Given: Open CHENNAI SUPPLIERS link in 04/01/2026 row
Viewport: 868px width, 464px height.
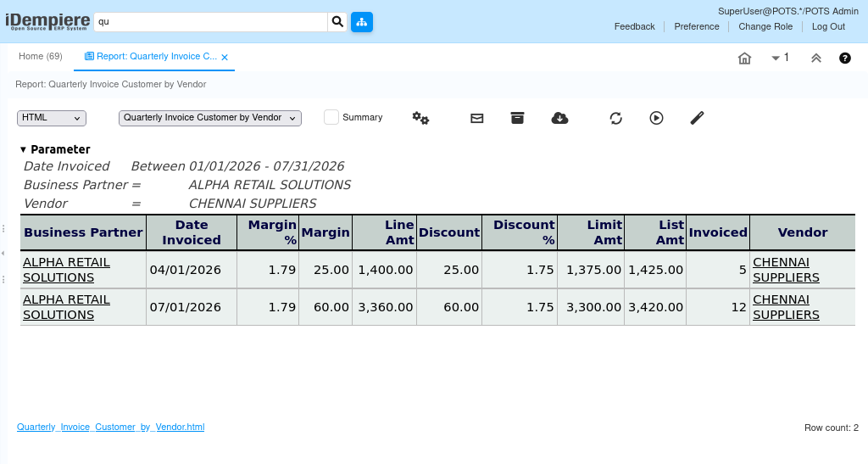Looking at the screenshot, I should coord(786,270).
